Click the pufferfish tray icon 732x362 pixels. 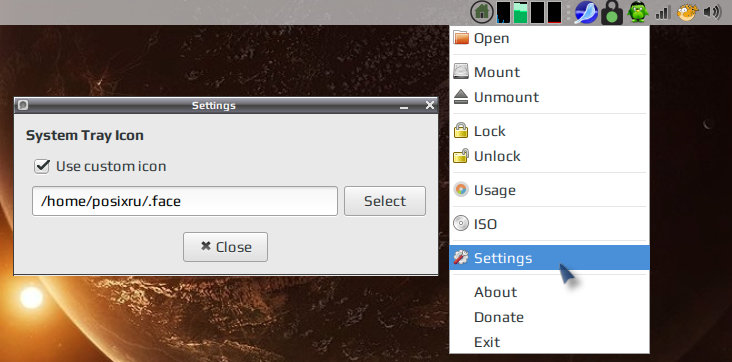coord(687,13)
